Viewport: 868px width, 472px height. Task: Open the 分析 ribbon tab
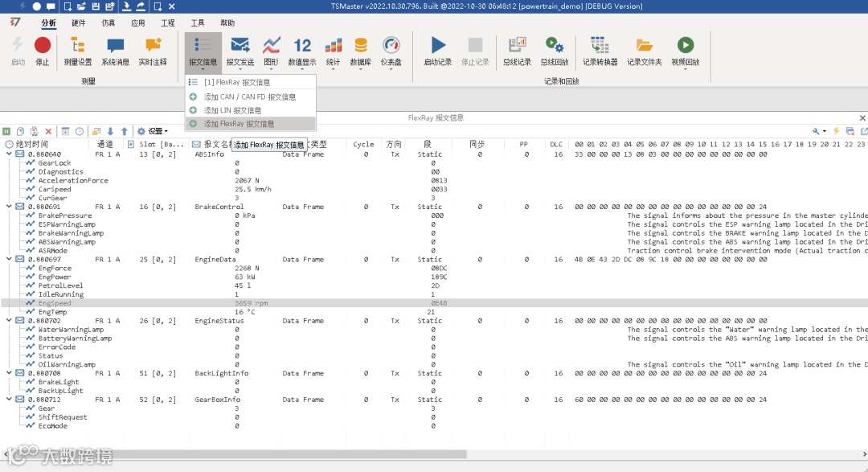(49, 23)
